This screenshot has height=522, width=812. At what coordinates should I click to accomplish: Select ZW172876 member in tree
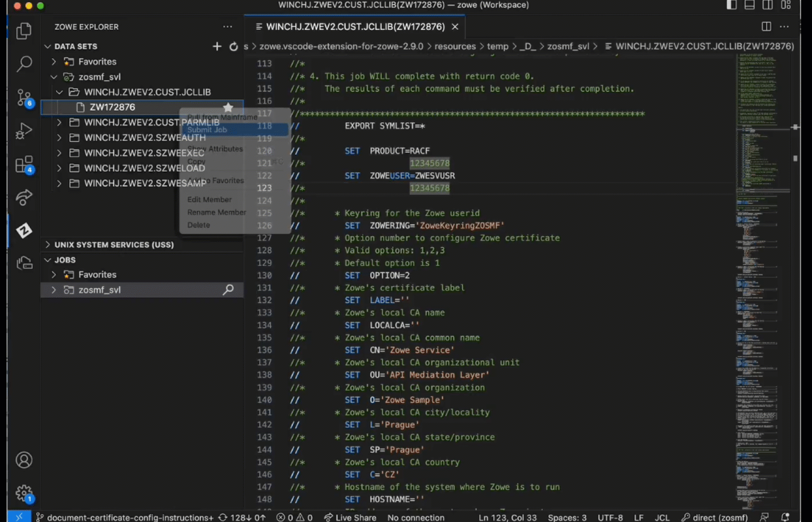click(x=142, y=107)
